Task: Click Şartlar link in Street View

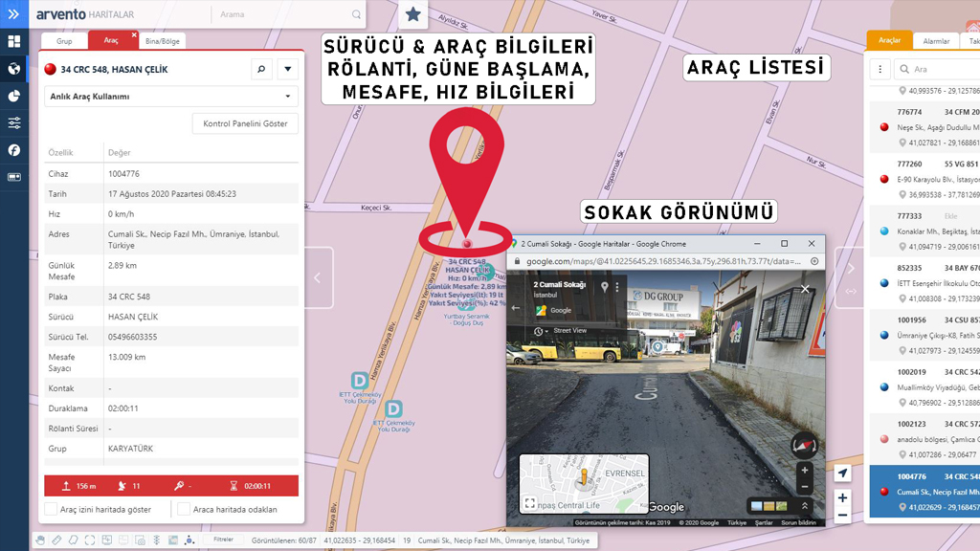Action: click(x=764, y=522)
